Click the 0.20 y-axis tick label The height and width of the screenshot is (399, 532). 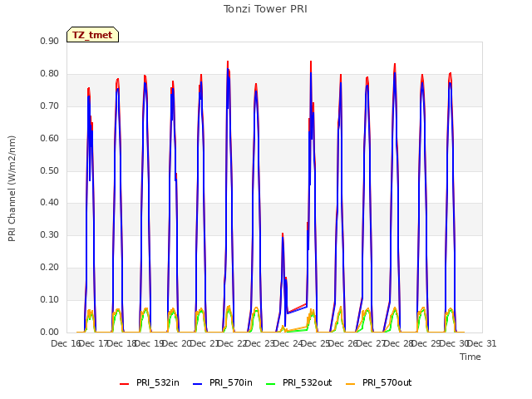50,268
